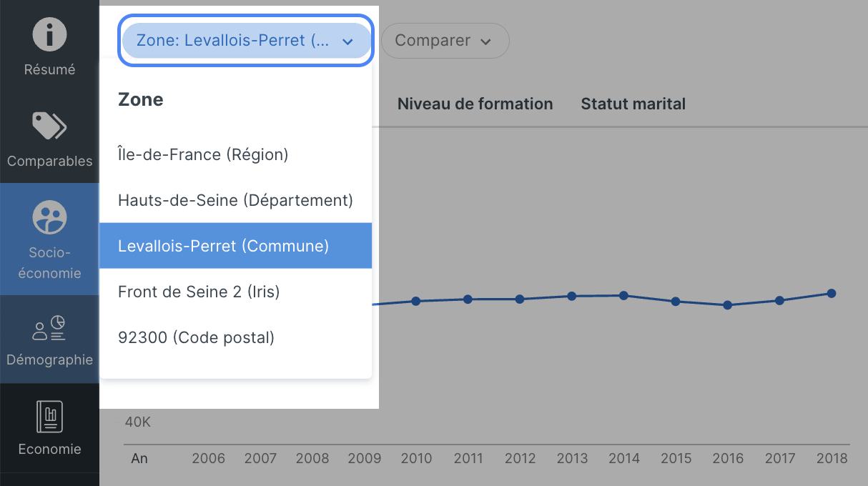
Task: Switch to Statut marital tab
Action: coord(633,104)
